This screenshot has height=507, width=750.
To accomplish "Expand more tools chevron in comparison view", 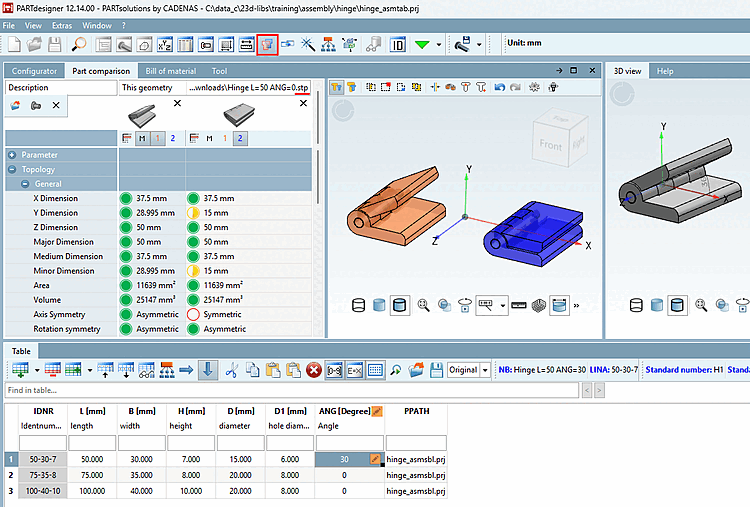I will (576, 305).
